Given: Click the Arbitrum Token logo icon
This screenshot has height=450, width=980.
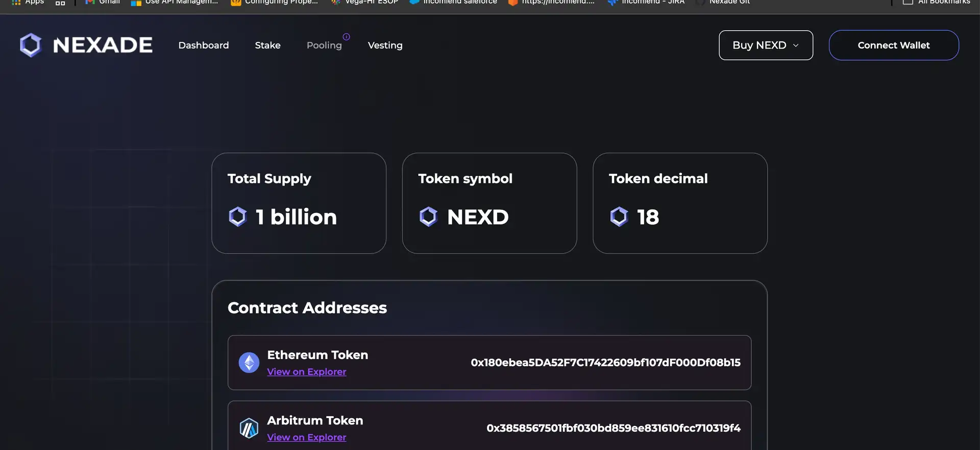Looking at the screenshot, I should [249, 428].
